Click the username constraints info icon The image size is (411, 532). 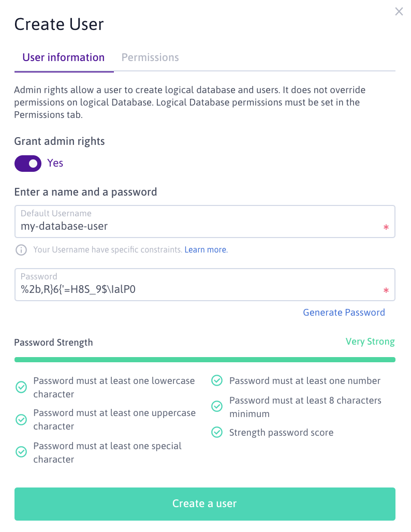point(21,250)
